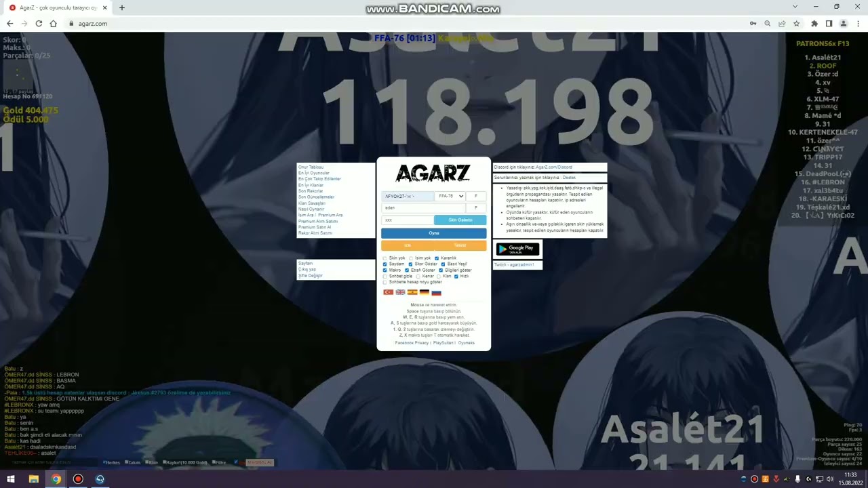The image size is (868, 488).
Task: Click the input field containing 'eden'
Action: tap(423, 208)
